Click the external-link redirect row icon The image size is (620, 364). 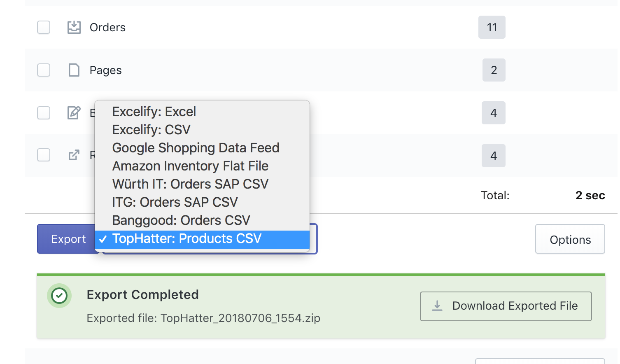[74, 155]
